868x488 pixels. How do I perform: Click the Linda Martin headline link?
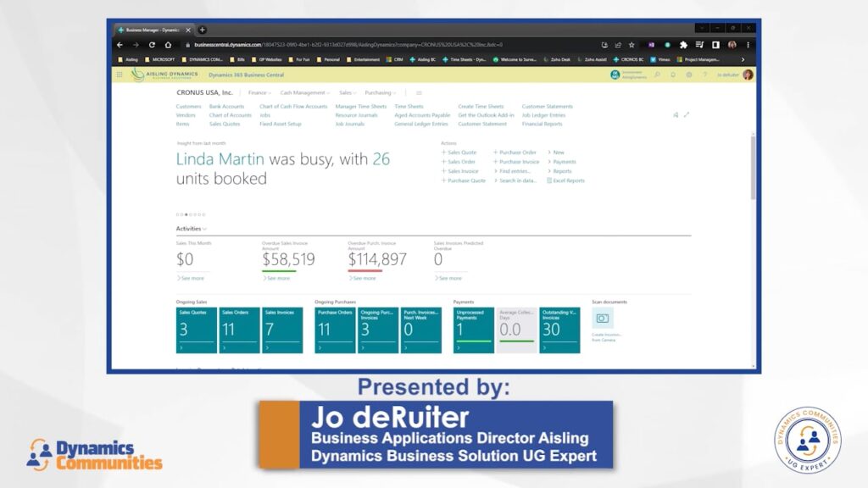tap(220, 159)
